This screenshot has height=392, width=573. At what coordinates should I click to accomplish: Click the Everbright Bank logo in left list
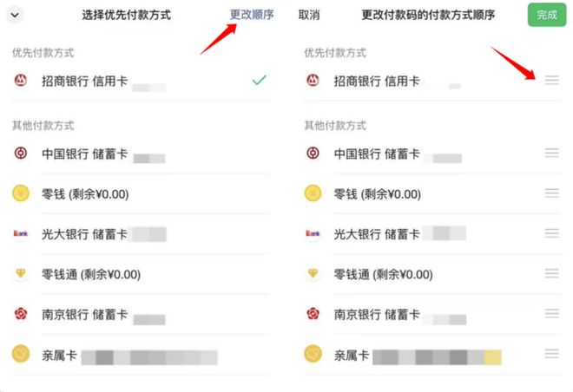pos(21,233)
